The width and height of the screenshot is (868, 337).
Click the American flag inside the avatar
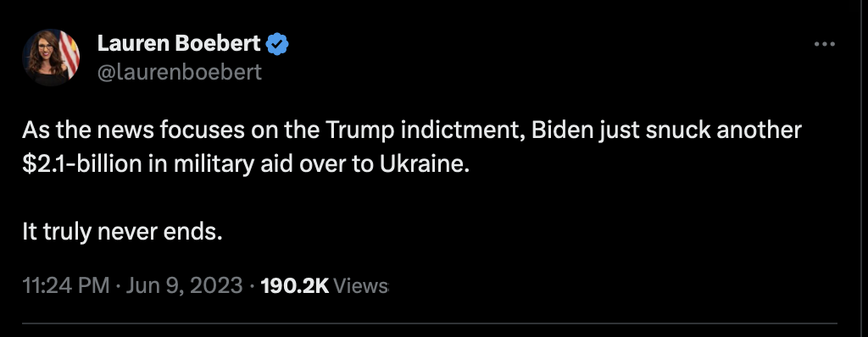click(70, 52)
